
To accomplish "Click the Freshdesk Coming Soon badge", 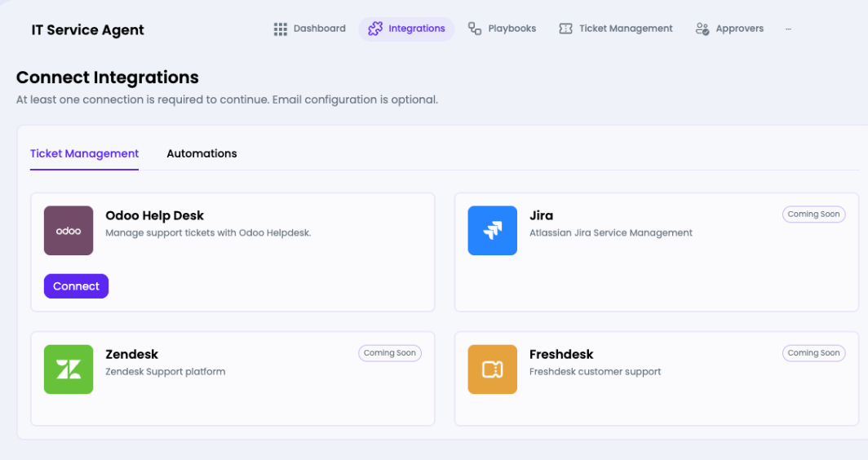I will (813, 353).
